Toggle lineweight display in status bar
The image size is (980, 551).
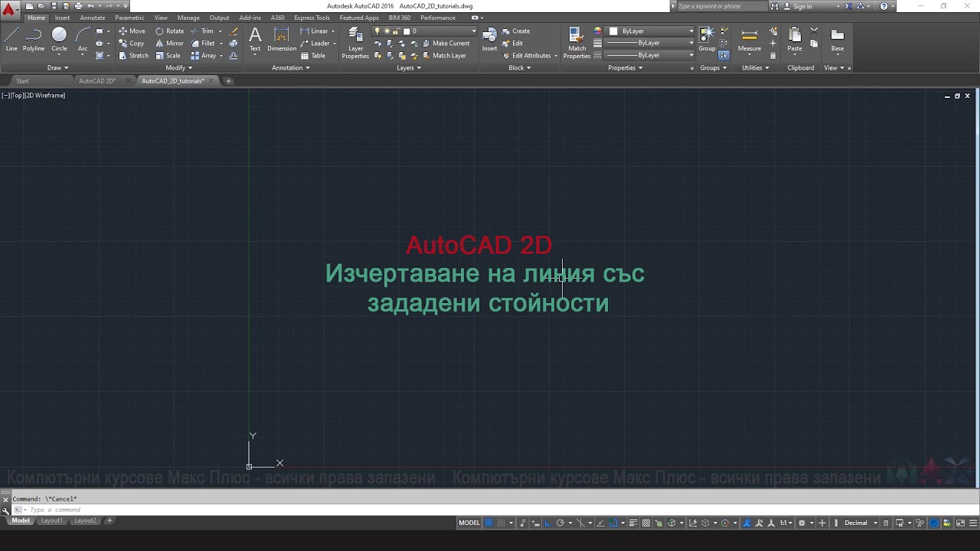click(633, 523)
